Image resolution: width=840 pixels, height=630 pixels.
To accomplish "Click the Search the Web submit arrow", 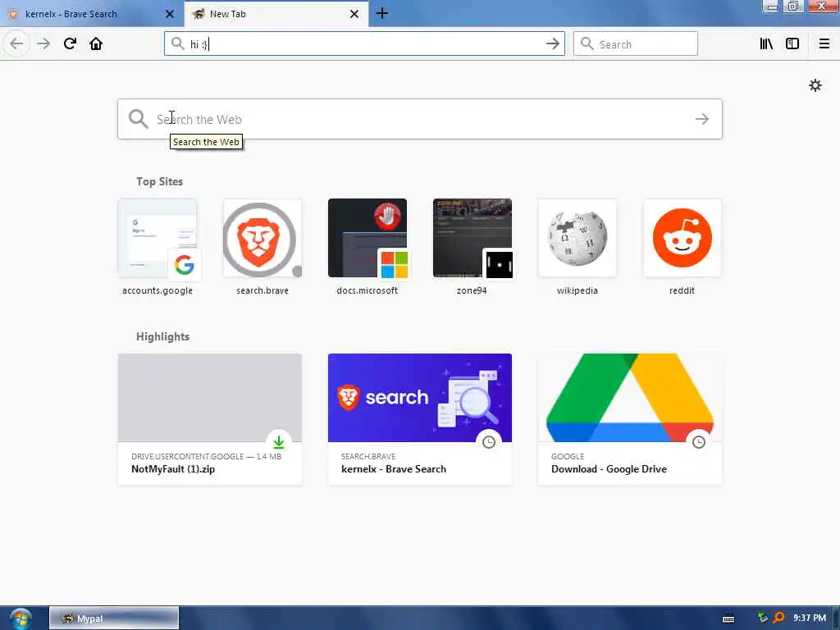I will (702, 119).
